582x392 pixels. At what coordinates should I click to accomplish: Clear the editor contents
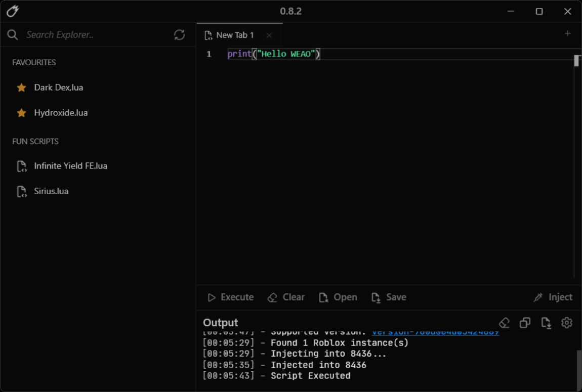(x=286, y=297)
